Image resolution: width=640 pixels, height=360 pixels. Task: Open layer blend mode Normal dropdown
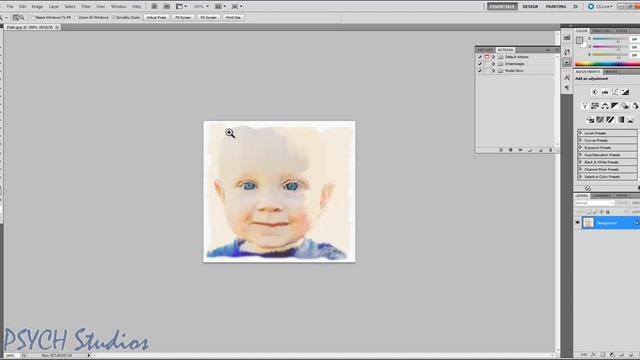click(594, 203)
